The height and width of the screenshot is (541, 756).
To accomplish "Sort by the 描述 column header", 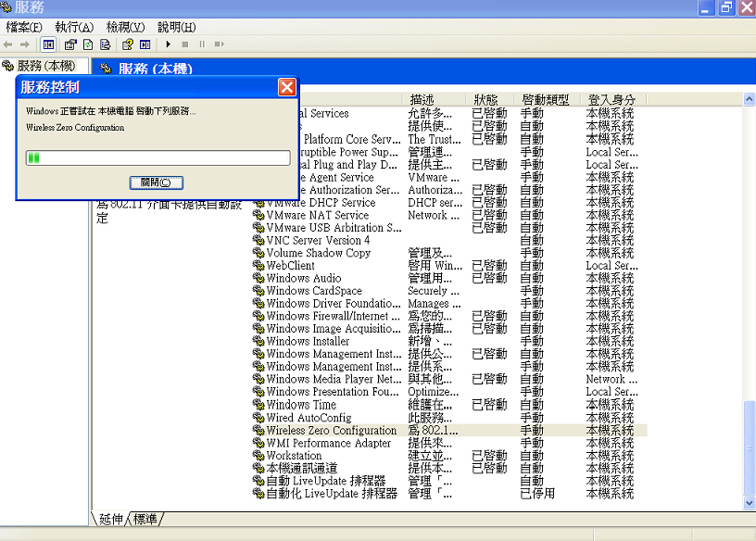I will point(433,100).
